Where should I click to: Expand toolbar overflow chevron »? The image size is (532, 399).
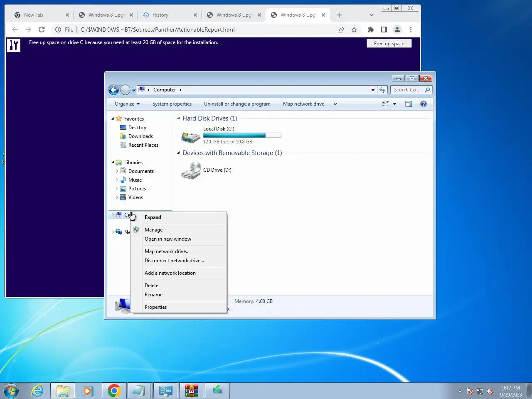pyautogui.click(x=335, y=104)
